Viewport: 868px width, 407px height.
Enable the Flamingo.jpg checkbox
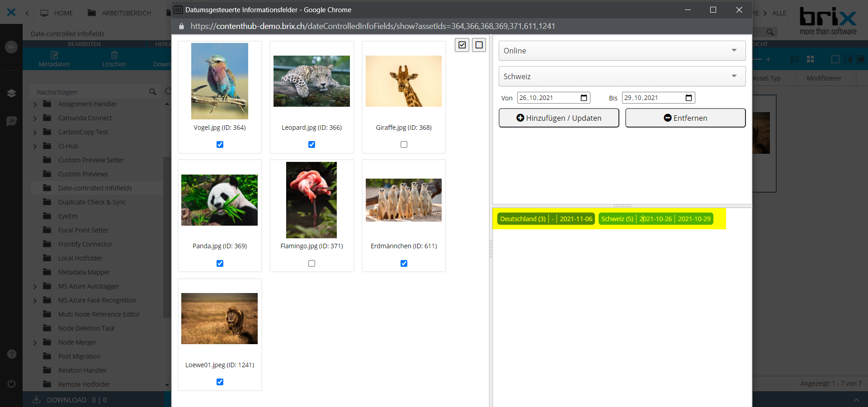click(311, 263)
